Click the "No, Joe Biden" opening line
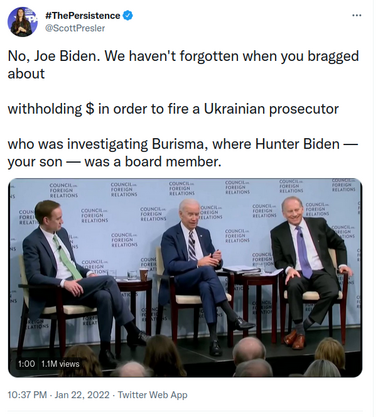383x417 pixels. (x=183, y=56)
